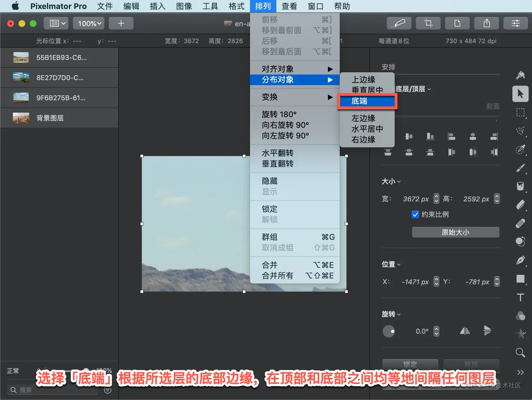The height and width of the screenshot is (400, 532).
Task: Click the align bottom edges icon
Action: coord(430,136)
